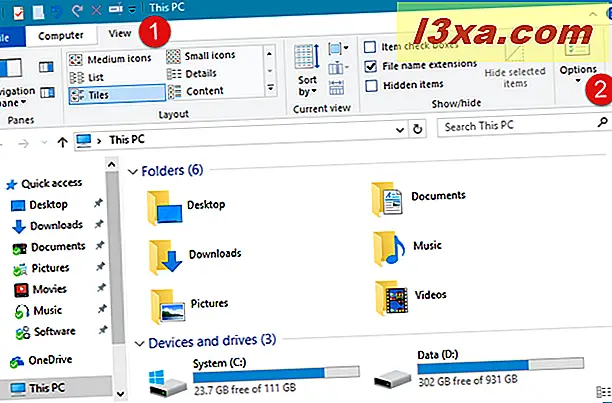This screenshot has width=612, height=403.
Task: Click the search magnifier icon
Action: click(603, 122)
